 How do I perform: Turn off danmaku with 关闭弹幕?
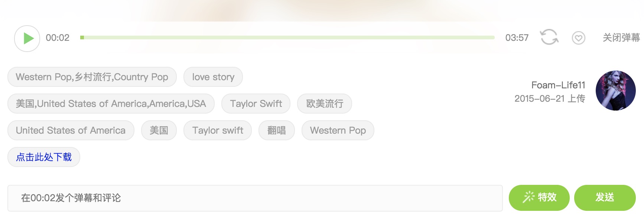621,38
